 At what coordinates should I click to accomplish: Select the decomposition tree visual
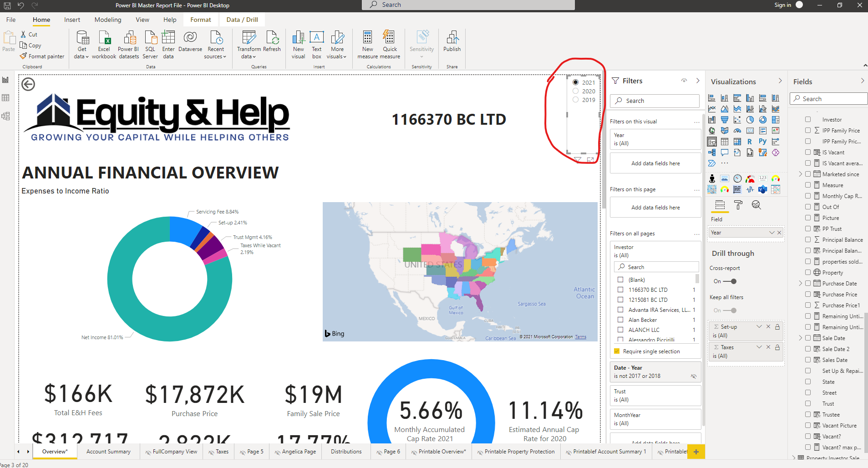tap(712, 153)
